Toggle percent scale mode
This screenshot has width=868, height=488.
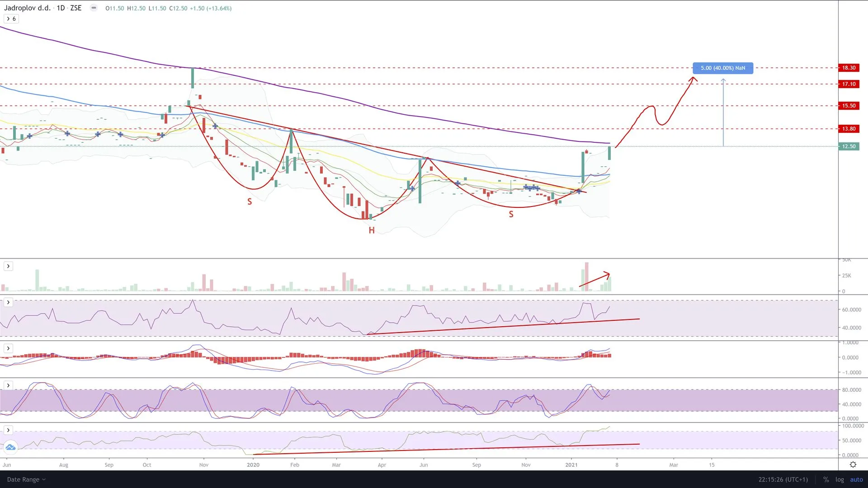[x=826, y=479]
